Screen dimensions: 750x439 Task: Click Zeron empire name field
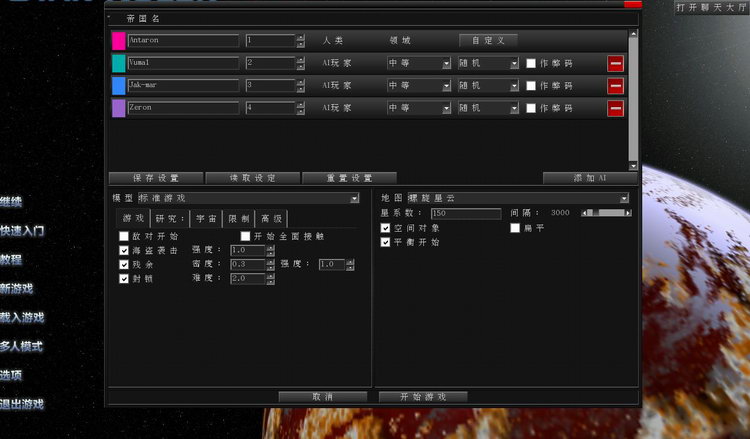click(x=183, y=108)
